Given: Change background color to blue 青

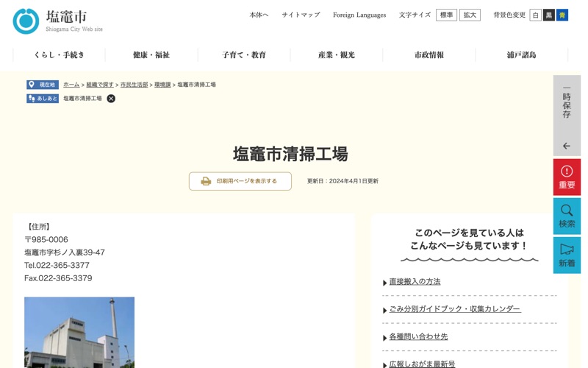Looking at the screenshot, I should 562,15.
